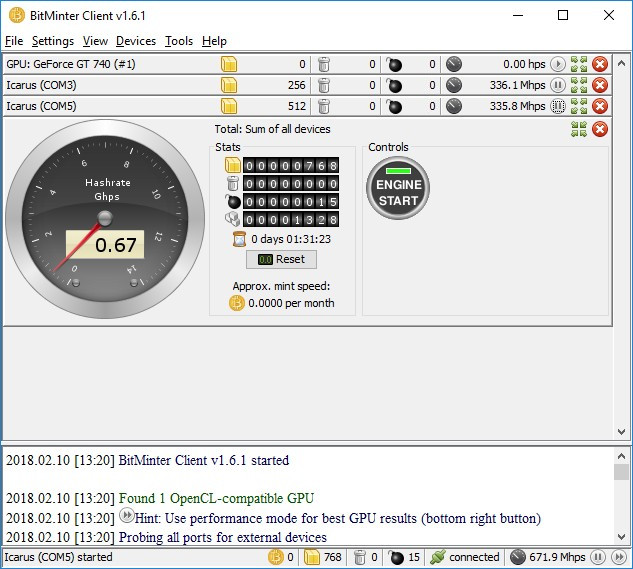Click the hourglass uptime icon

pos(239,239)
